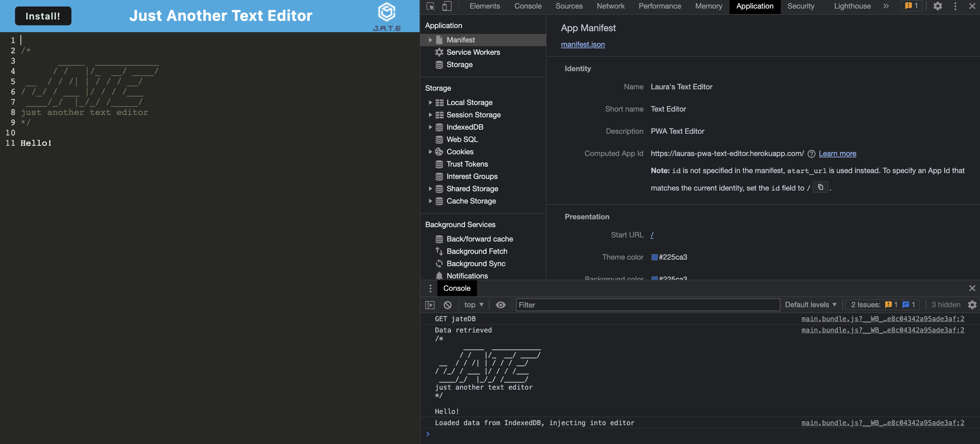Open the Default levels dropdown
Image resolution: width=980 pixels, height=444 pixels.
pos(811,305)
